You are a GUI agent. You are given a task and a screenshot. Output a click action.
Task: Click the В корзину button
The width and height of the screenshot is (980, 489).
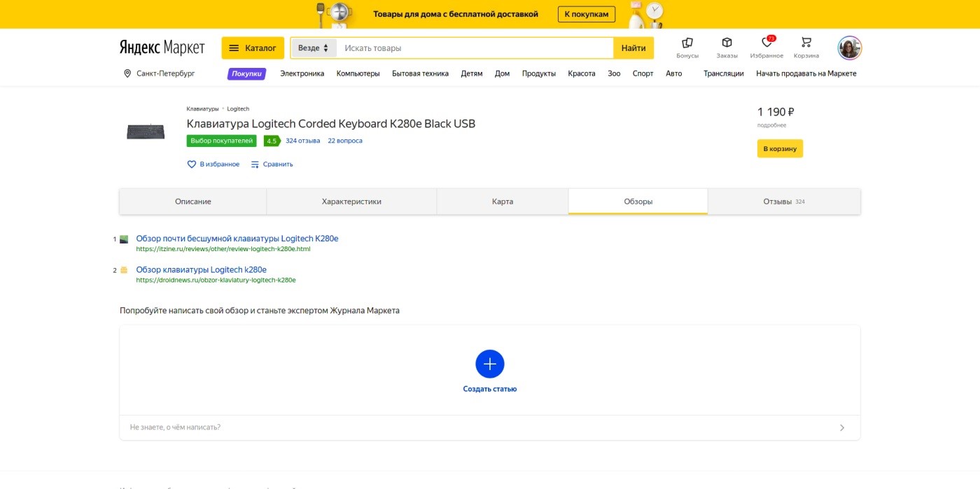(780, 149)
